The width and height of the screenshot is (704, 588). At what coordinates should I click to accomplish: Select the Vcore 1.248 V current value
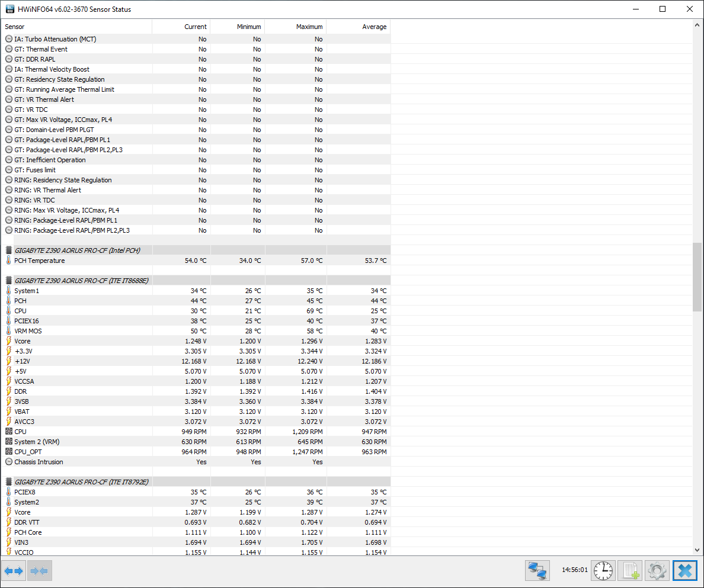tap(196, 341)
